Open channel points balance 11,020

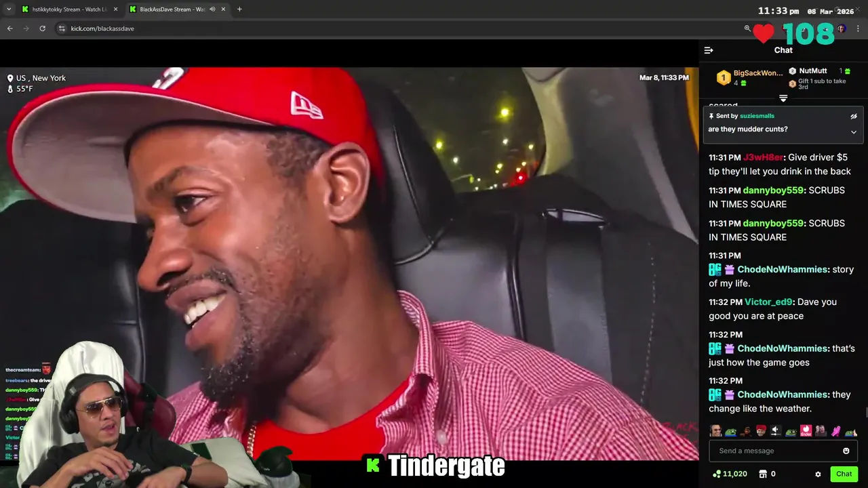pyautogui.click(x=730, y=474)
